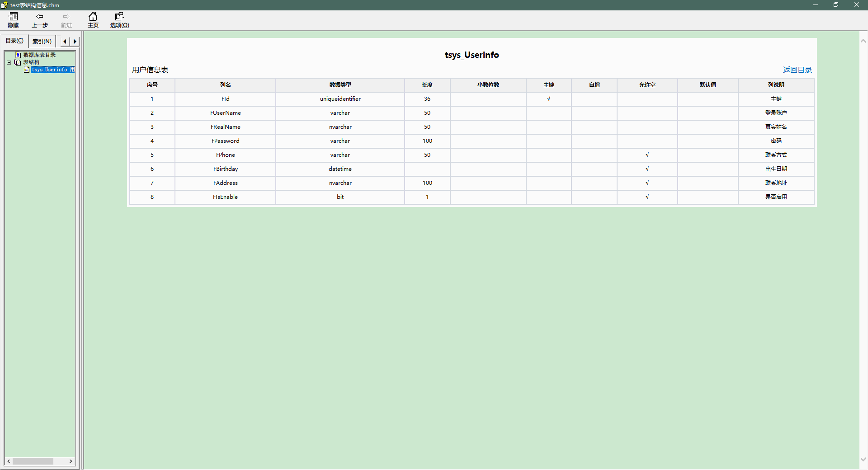The image size is (868, 470).
Task: Click the bit data type cell
Action: [x=340, y=197]
